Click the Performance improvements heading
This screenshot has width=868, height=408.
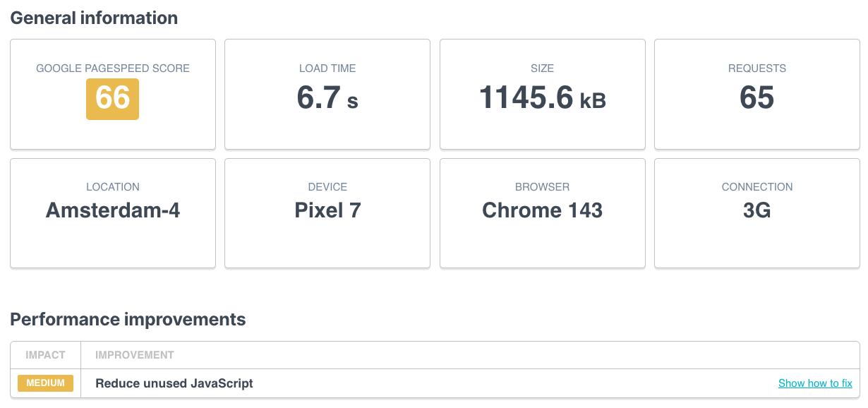[x=127, y=319]
